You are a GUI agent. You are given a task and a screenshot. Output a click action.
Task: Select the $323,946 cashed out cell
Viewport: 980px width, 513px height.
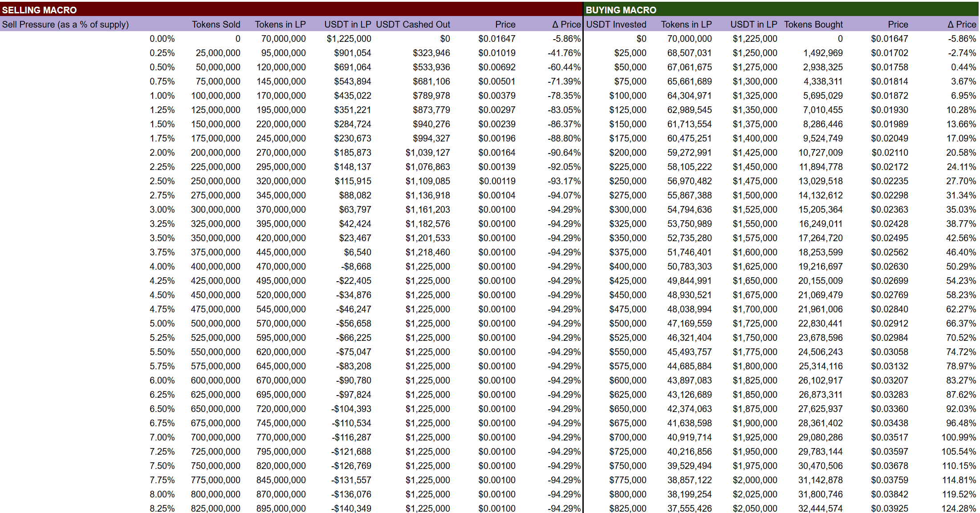click(431, 53)
